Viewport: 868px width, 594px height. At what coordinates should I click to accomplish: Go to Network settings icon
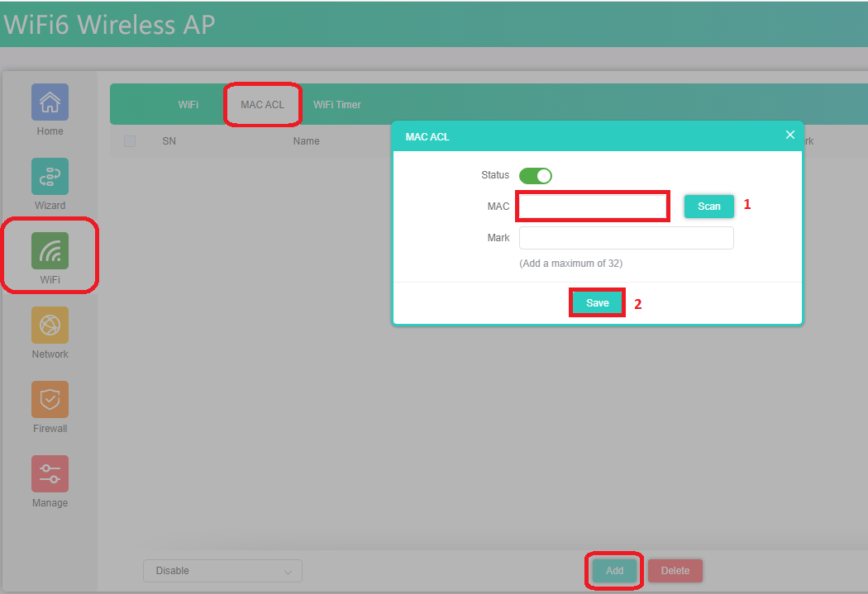[50, 326]
